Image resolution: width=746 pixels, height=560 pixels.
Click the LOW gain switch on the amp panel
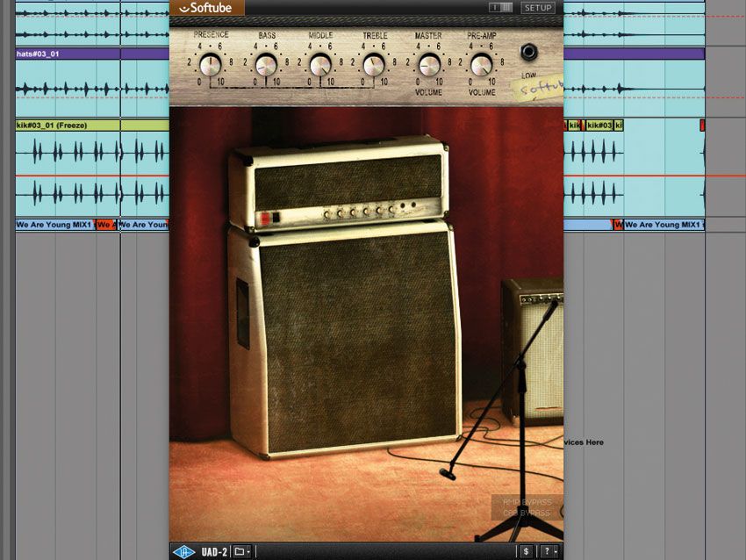pos(529,51)
